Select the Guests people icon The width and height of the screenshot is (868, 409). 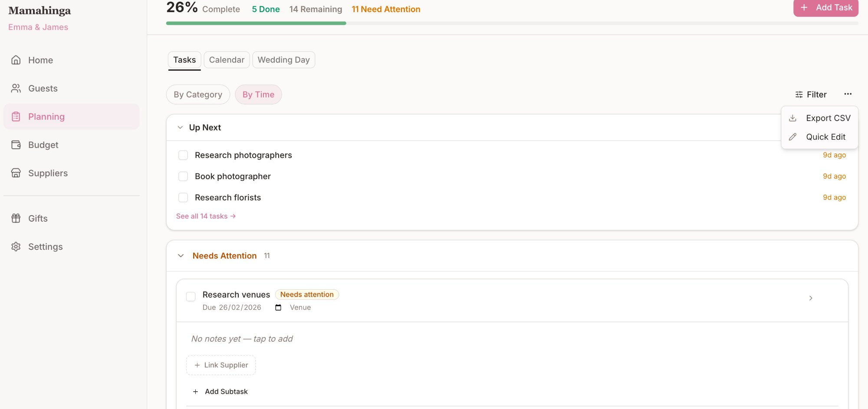[16, 88]
